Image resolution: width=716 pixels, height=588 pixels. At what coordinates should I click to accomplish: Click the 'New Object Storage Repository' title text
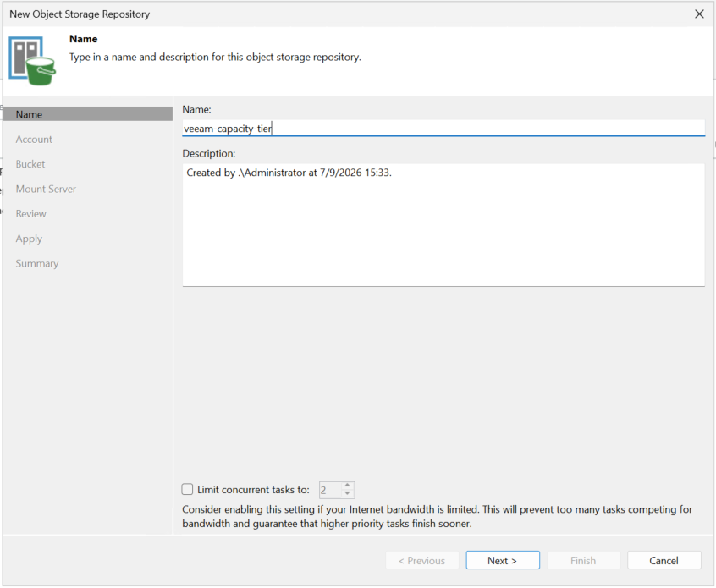(x=80, y=14)
